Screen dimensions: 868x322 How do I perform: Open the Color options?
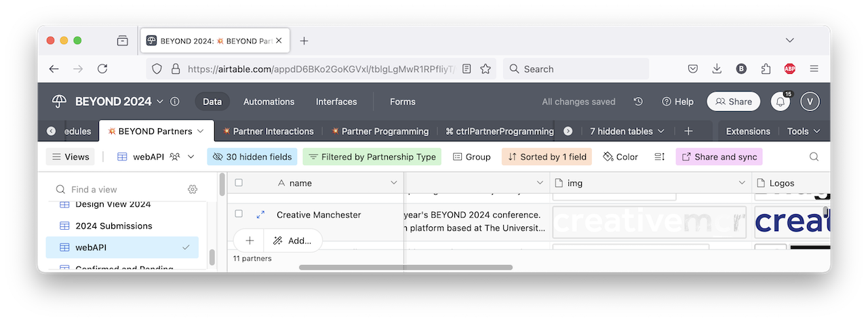620,157
